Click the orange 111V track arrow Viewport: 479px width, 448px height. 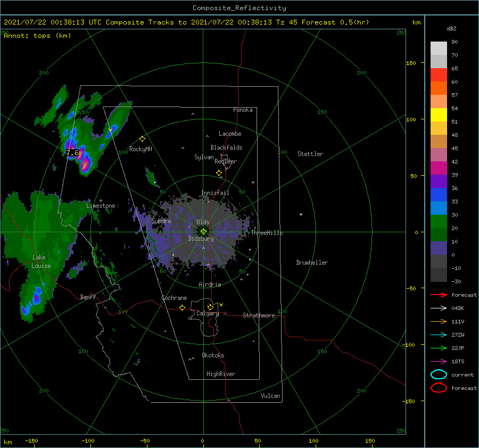coord(439,321)
